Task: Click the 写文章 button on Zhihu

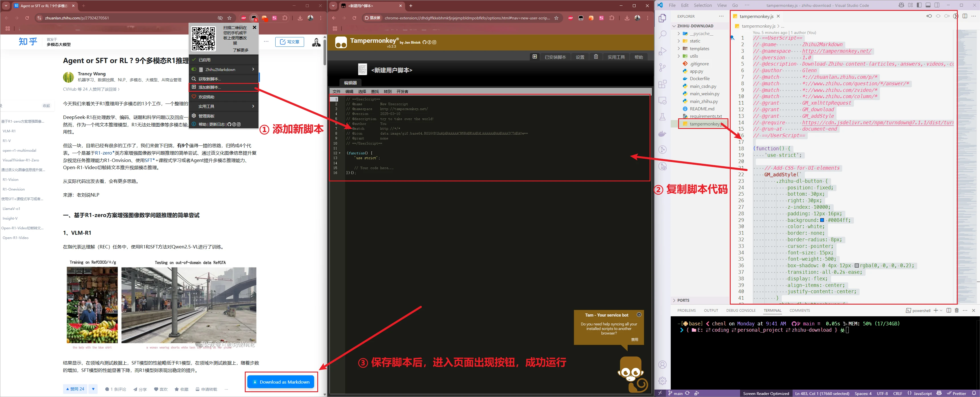Action: coord(290,42)
